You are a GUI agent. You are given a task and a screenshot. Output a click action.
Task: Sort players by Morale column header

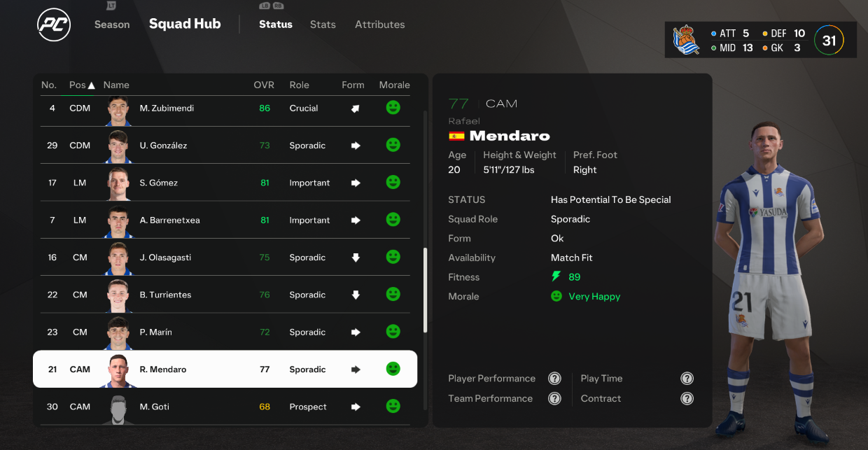tap(394, 85)
